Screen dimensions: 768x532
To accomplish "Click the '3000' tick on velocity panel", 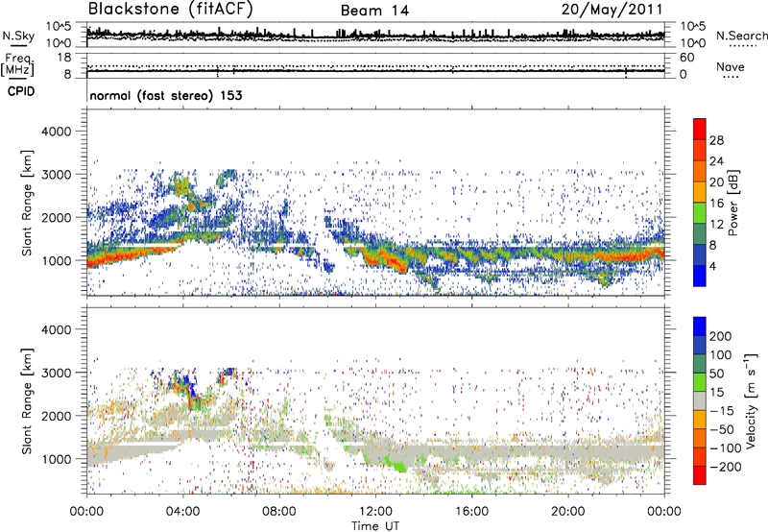I will 56,373.
